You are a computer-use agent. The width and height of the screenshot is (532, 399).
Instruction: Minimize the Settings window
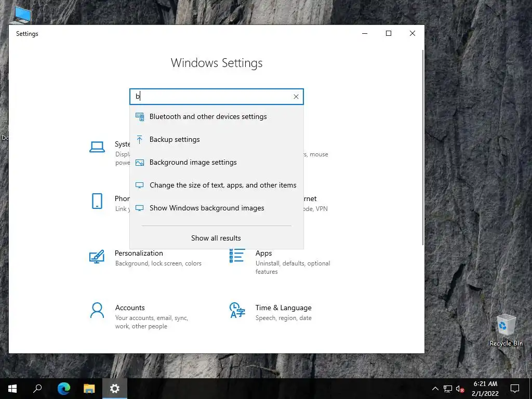(365, 33)
